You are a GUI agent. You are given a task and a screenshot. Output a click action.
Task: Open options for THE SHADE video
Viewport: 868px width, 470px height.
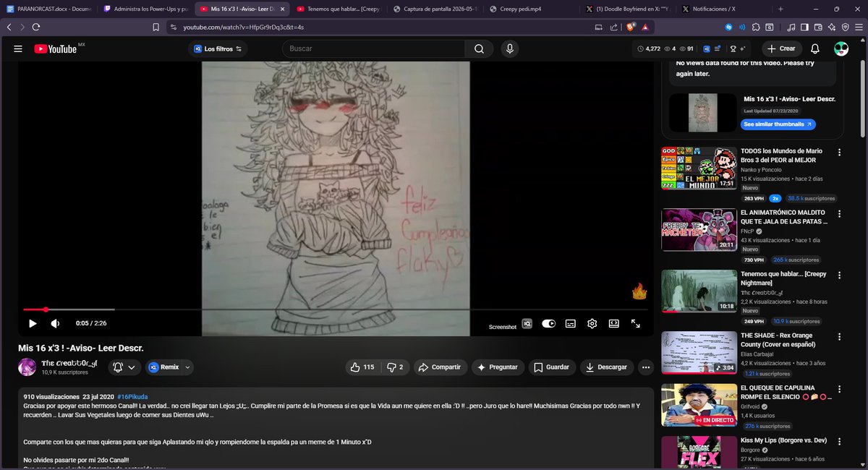click(x=839, y=338)
